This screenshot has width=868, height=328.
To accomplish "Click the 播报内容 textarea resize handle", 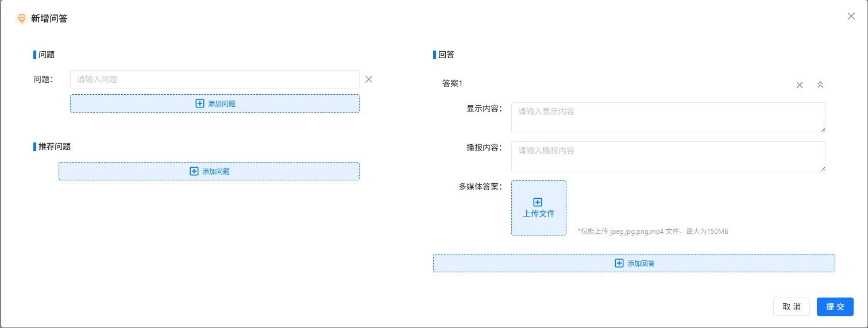I will click(823, 169).
